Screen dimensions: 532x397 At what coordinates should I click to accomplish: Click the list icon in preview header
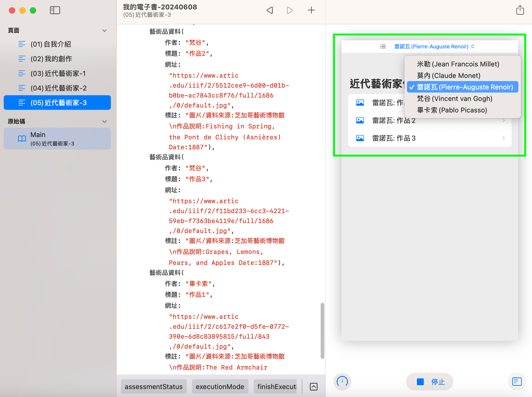383,47
